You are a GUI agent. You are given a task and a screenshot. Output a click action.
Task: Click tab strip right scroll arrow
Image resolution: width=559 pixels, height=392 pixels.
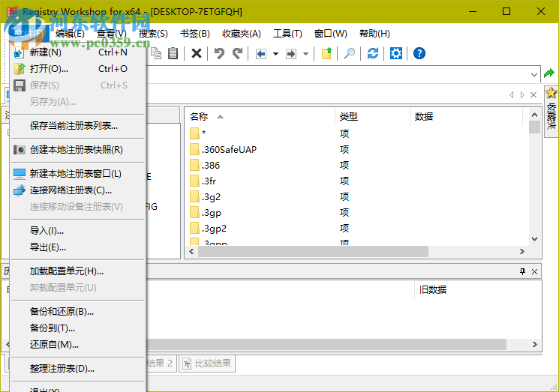point(522,94)
